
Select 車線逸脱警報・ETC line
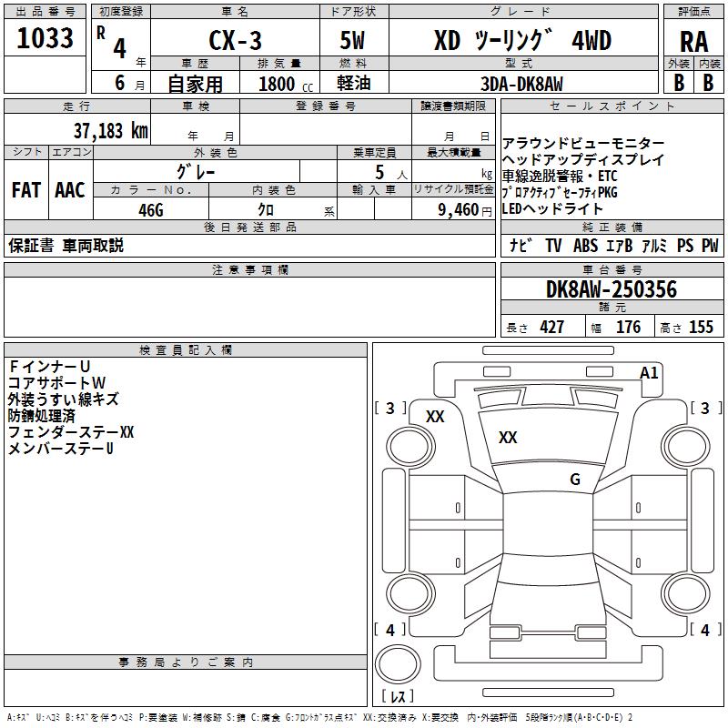click(x=560, y=176)
